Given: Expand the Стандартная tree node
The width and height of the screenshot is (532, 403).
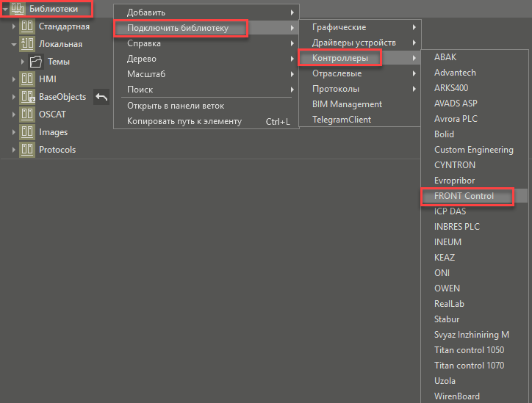Looking at the screenshot, I should (13, 26).
